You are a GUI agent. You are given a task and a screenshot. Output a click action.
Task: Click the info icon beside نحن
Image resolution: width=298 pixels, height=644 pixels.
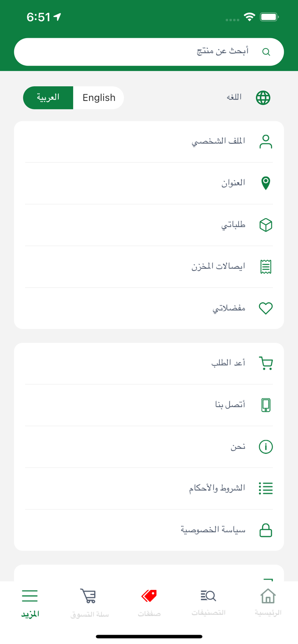(266, 447)
